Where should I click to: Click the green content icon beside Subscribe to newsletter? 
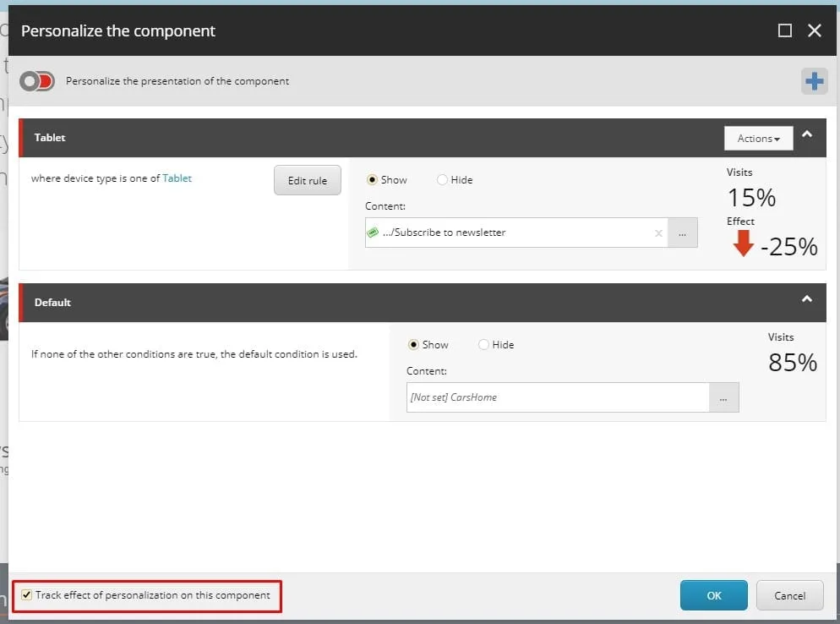[x=377, y=232]
